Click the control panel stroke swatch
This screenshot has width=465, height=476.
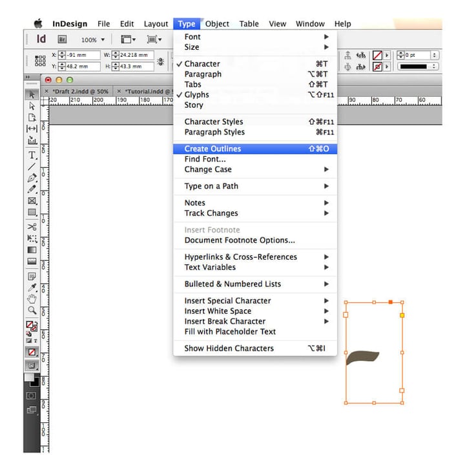377,67
